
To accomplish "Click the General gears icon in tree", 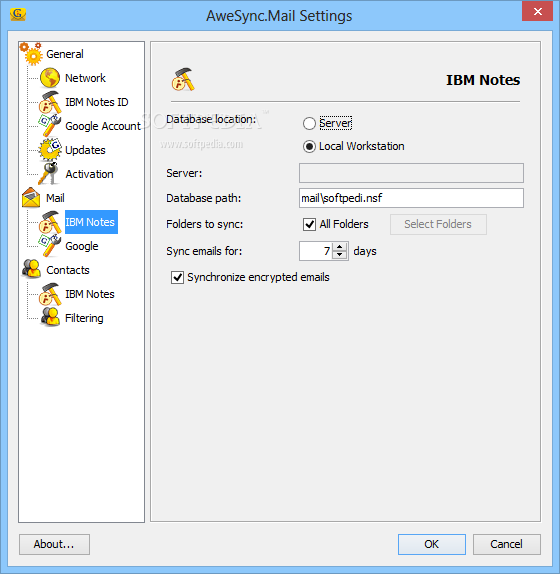I will pyautogui.click(x=31, y=53).
